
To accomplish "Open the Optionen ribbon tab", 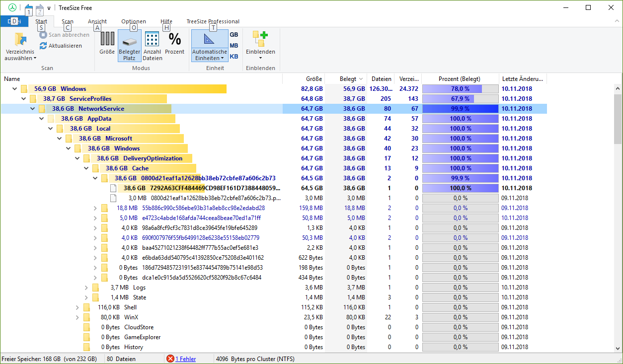I will click(134, 21).
